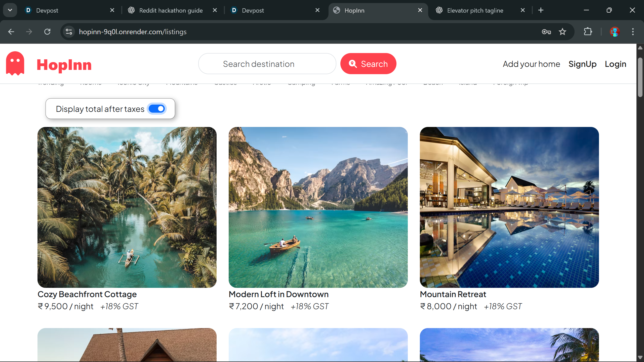Switch to Reddit hackathon guide tab

coord(171,10)
